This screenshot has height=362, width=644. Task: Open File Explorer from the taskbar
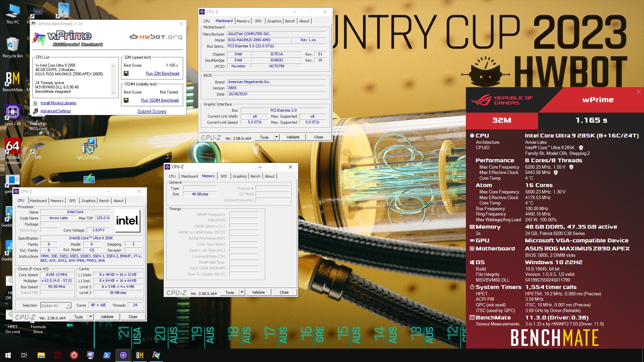(x=41, y=355)
